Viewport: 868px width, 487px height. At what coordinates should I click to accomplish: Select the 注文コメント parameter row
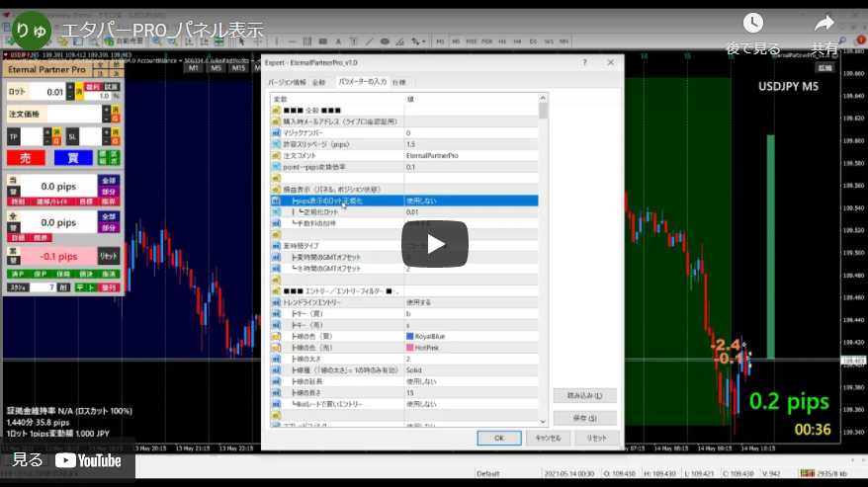[404, 155]
